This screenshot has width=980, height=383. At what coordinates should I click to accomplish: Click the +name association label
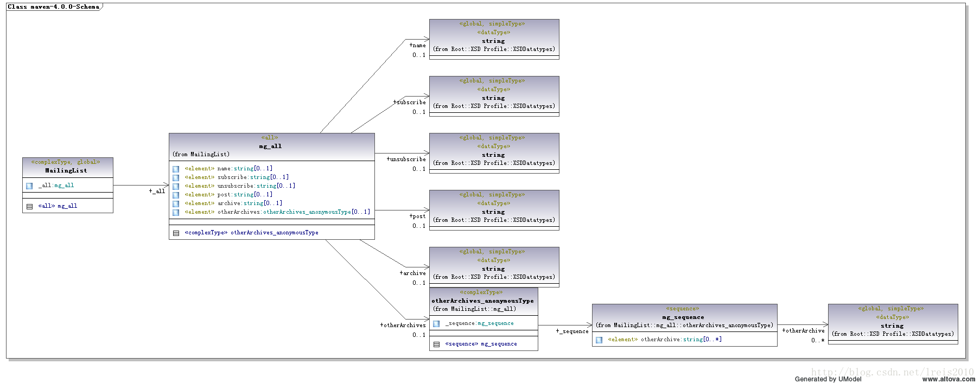click(417, 46)
